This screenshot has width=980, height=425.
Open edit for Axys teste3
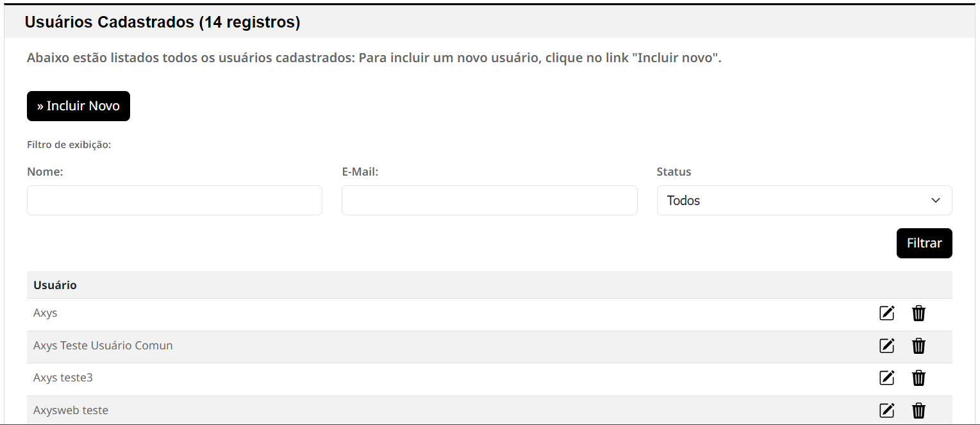point(886,378)
